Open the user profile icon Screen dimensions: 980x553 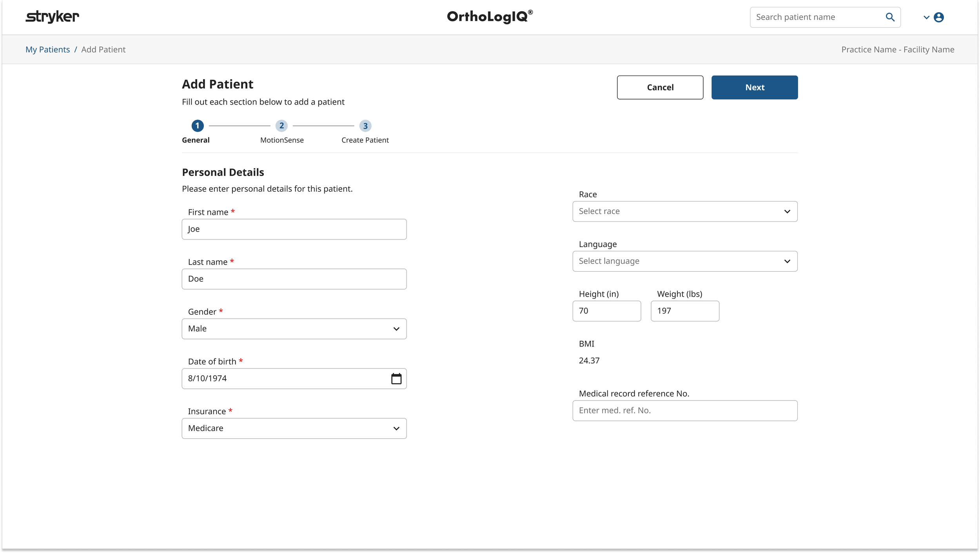coord(938,17)
